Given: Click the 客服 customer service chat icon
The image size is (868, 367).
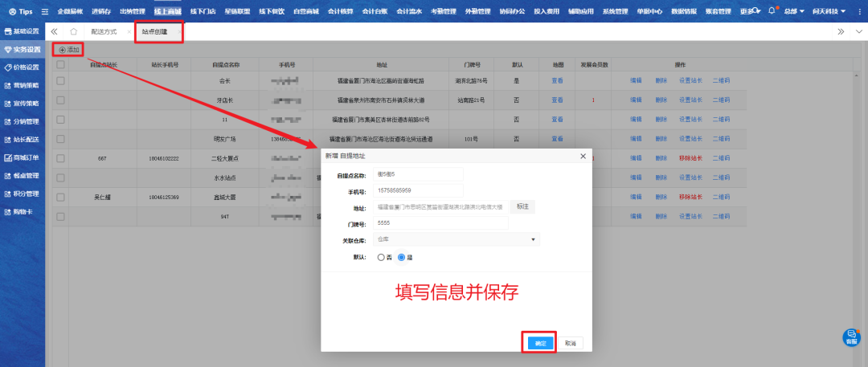Looking at the screenshot, I should 850,336.
